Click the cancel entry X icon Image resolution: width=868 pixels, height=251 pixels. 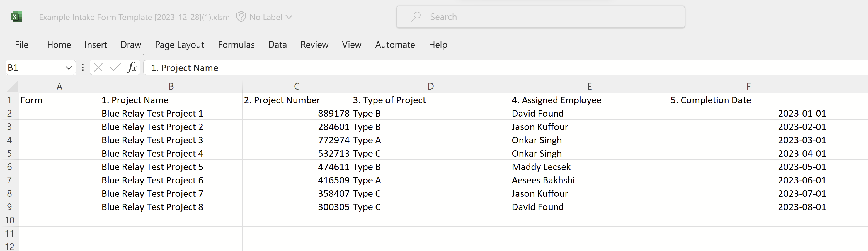98,68
